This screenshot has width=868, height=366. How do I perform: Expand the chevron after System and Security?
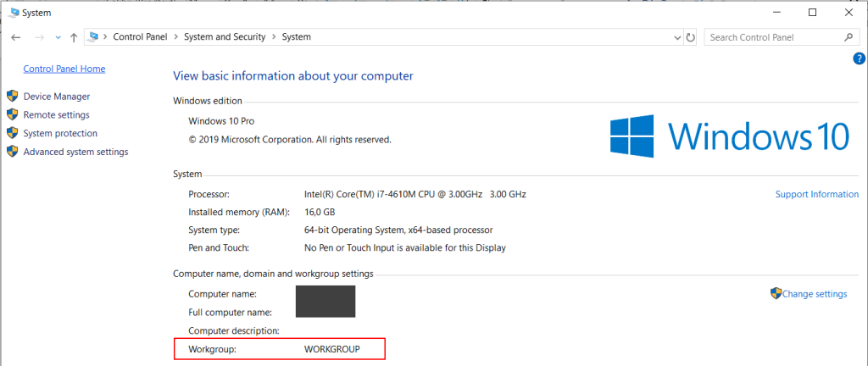click(274, 37)
